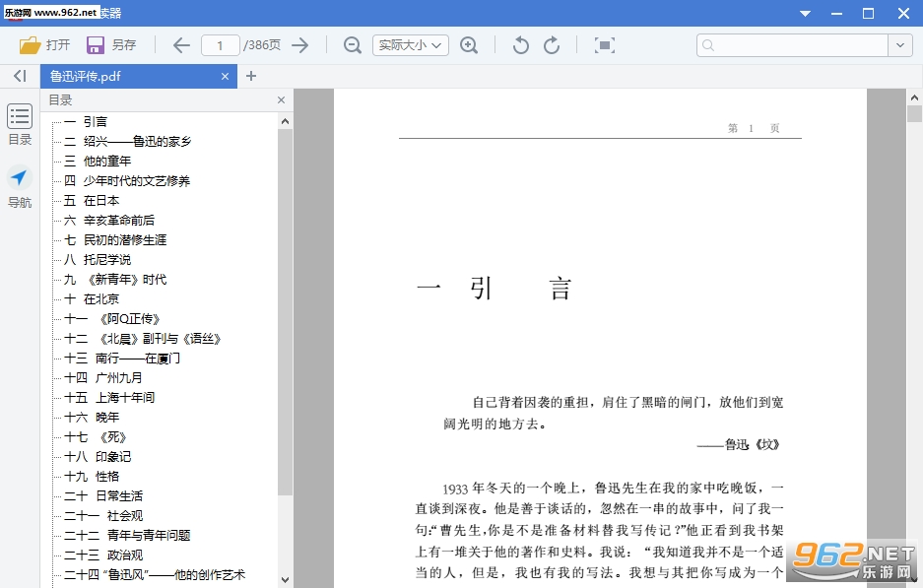Jump to 二十三 政治观
The height and width of the screenshot is (588, 923).
tap(103, 555)
